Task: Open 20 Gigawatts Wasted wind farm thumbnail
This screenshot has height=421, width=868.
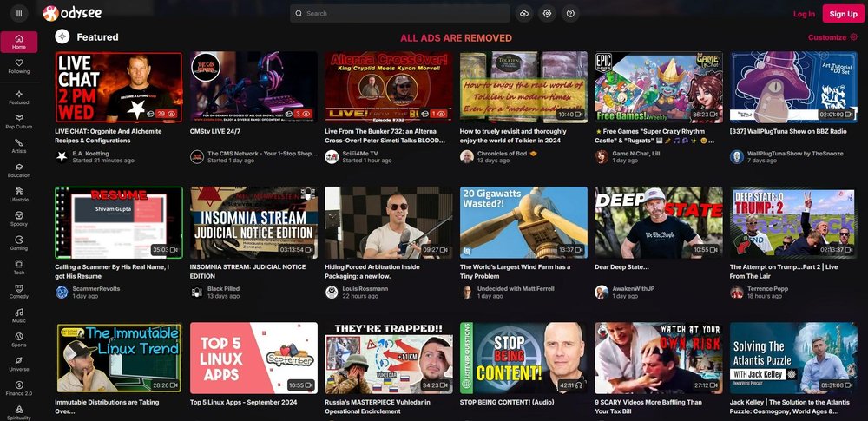Action: pyautogui.click(x=523, y=222)
